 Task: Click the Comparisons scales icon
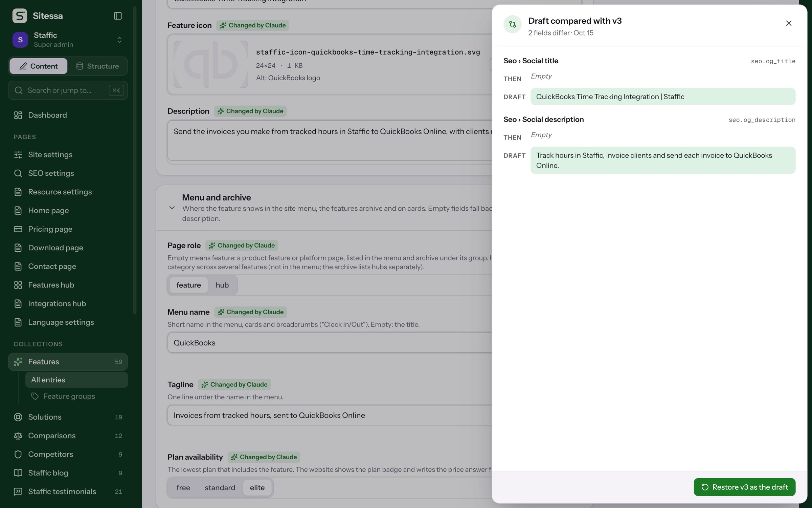[18, 436]
